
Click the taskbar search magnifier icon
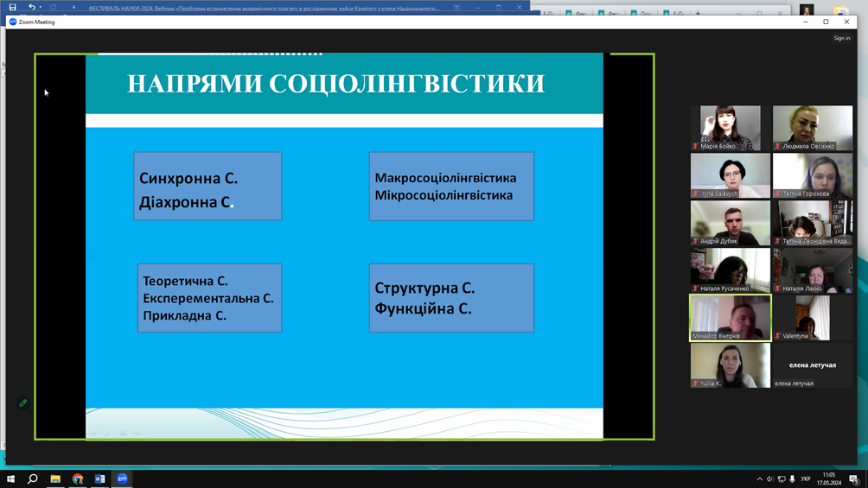click(x=33, y=478)
